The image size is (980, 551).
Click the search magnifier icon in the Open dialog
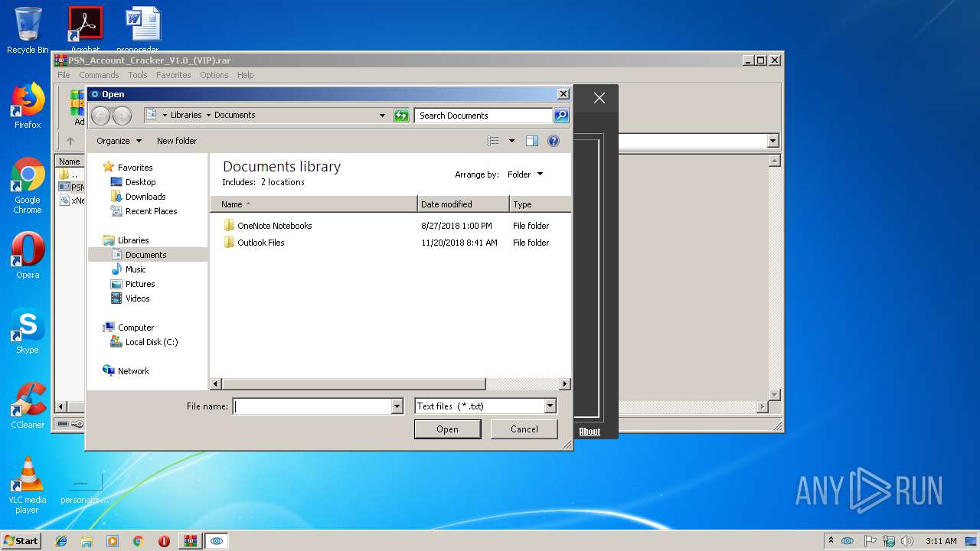pos(561,116)
